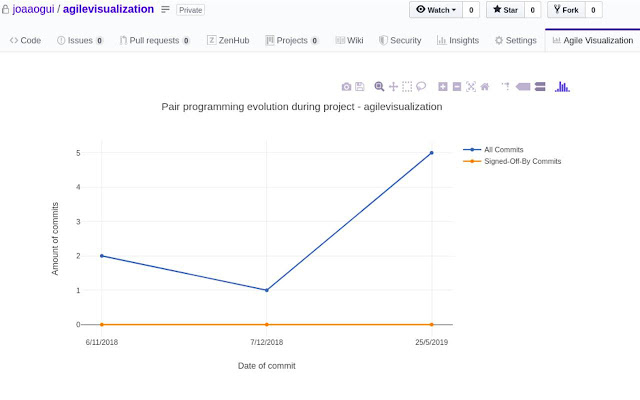Compare data on hover icon

pyautogui.click(x=540, y=87)
